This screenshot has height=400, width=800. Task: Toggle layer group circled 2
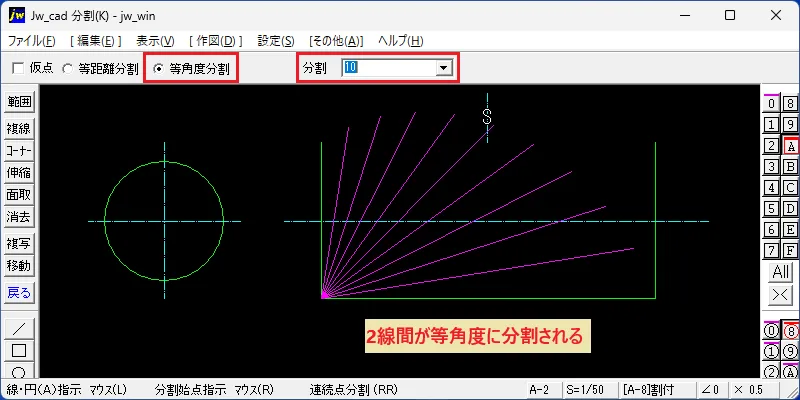pyautogui.click(x=771, y=372)
